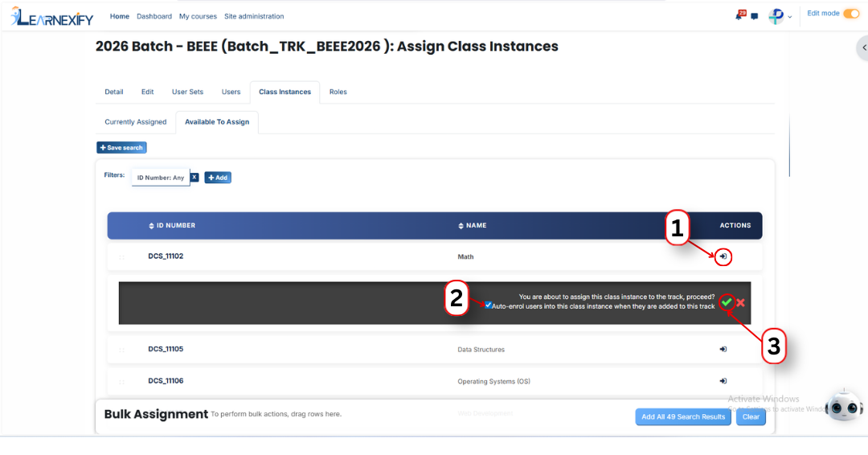Switch to the Roles tab
Screen dimensions: 868x455
tap(338, 92)
